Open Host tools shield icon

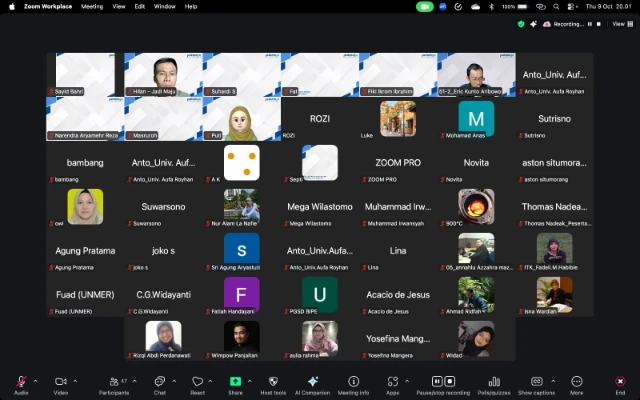(x=273, y=383)
